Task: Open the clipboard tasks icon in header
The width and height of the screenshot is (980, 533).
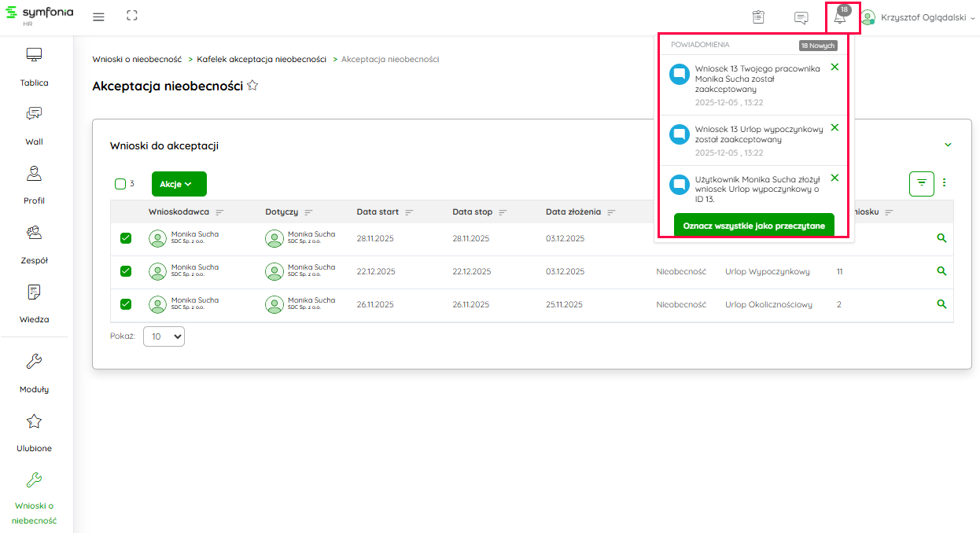Action: pyautogui.click(x=758, y=17)
